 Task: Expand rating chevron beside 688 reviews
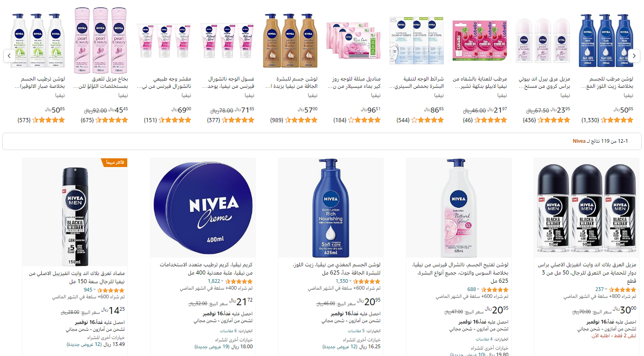[x=478, y=290]
